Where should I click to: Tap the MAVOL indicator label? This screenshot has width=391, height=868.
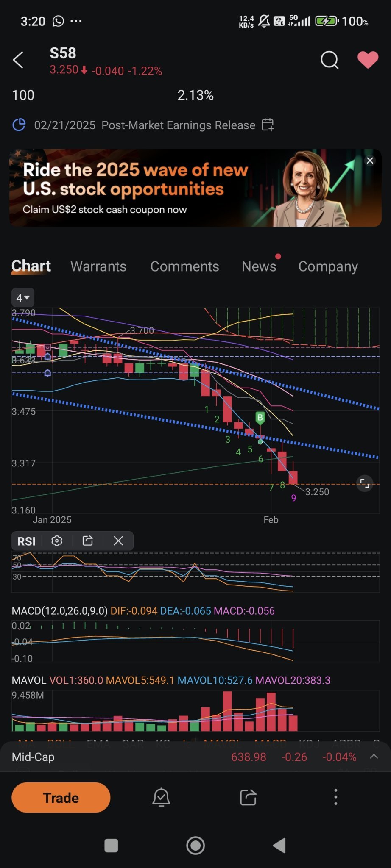[29, 680]
